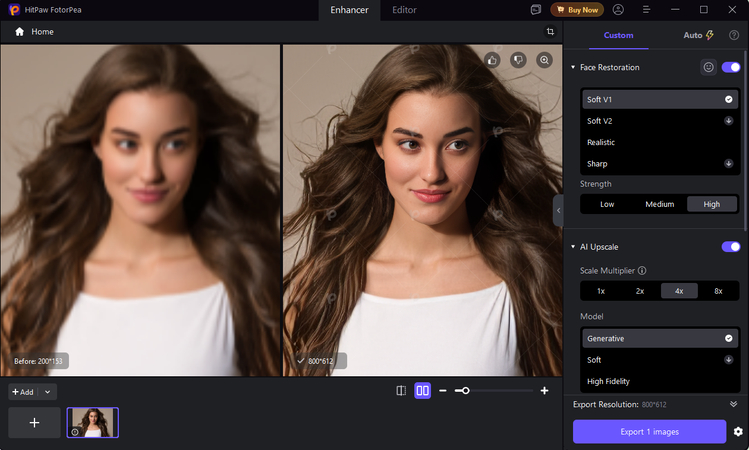Select the Soft V1 face model
Screen dimensions: 749x450
660,99
